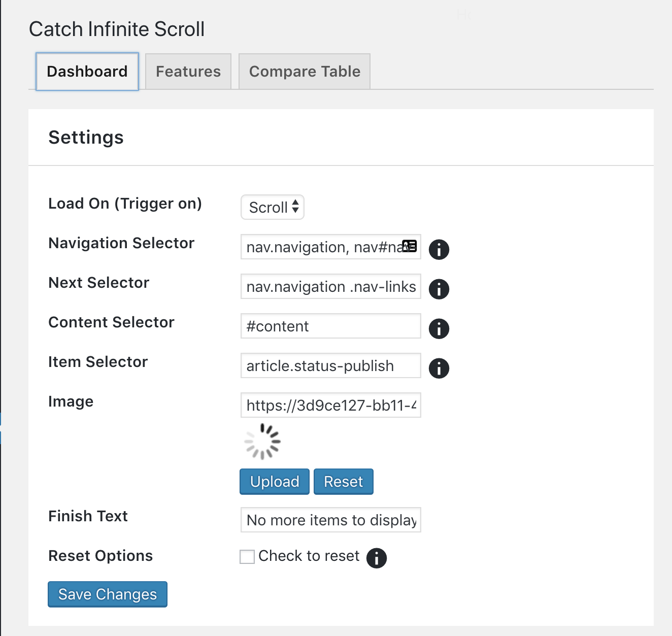Click the Reset Options label
Screen dimensions: 672x636
[x=100, y=556]
